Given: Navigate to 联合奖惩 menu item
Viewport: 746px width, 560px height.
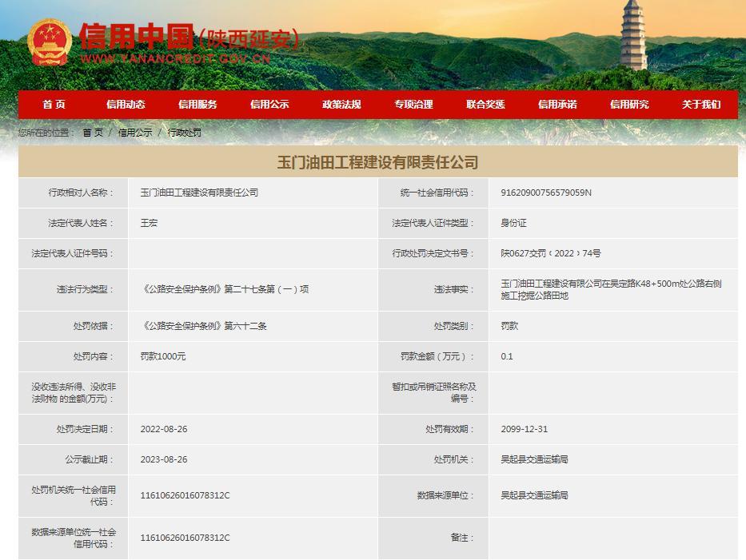Looking at the screenshot, I should tap(485, 104).
